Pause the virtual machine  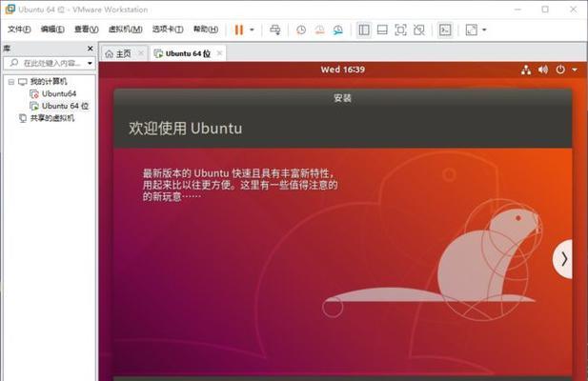click(x=239, y=30)
